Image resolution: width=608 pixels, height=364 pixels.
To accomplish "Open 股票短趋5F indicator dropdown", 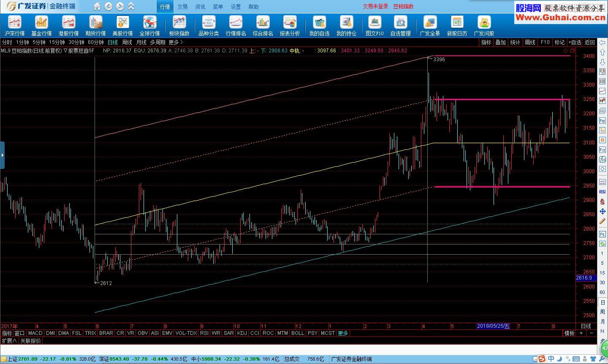I will [x=79, y=51].
